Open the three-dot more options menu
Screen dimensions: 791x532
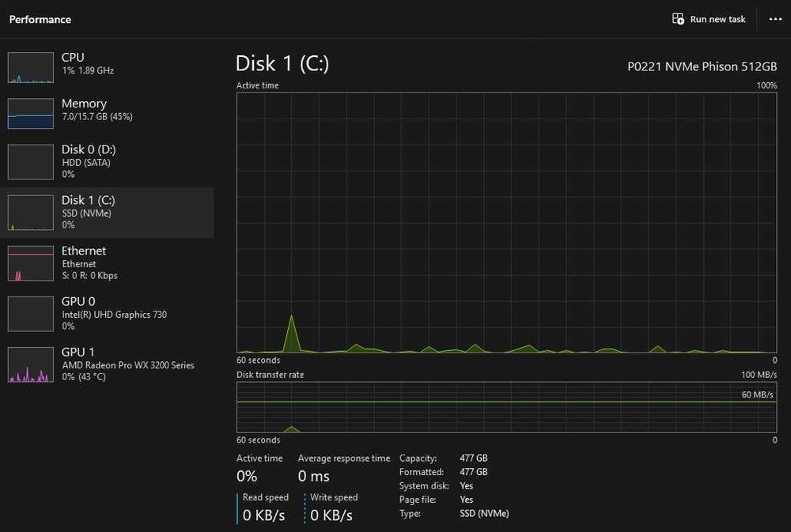[x=775, y=19]
